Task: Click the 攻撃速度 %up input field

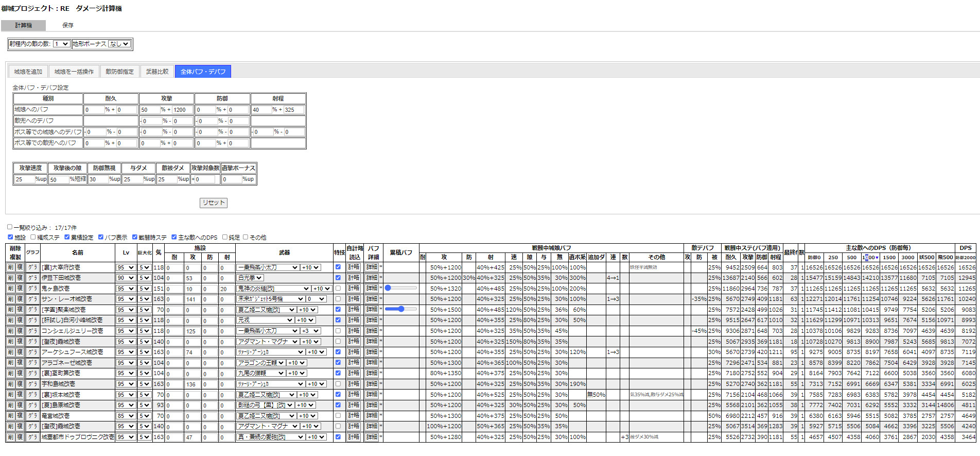Action: (x=25, y=179)
